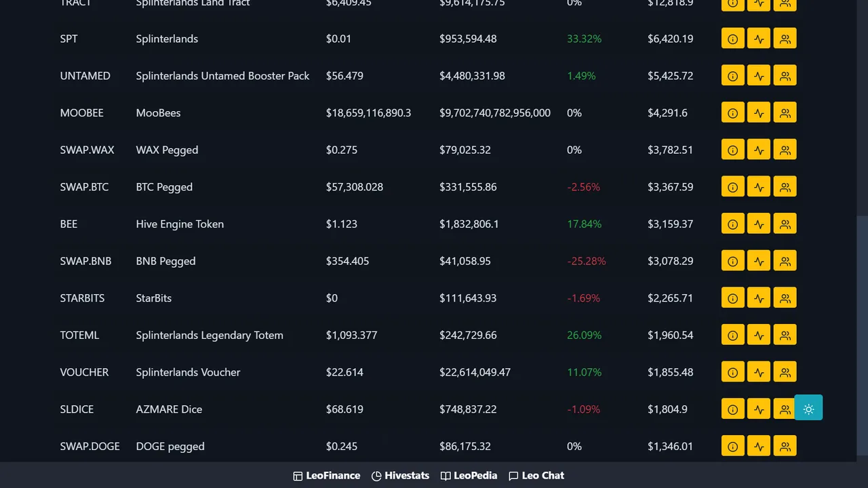Show info for SLDICE token

(732, 409)
